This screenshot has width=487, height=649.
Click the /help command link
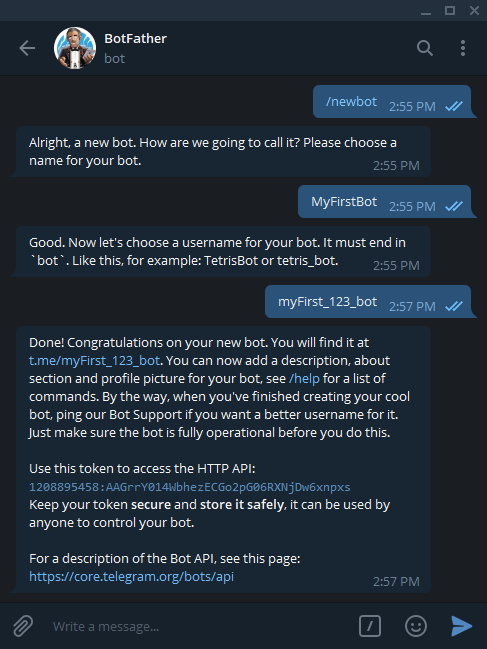(304, 378)
